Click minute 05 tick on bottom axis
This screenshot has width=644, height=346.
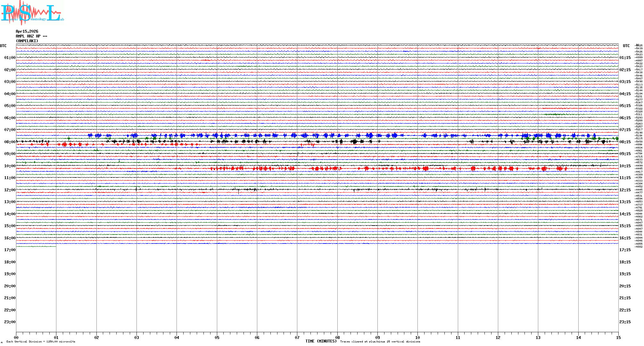217,337
